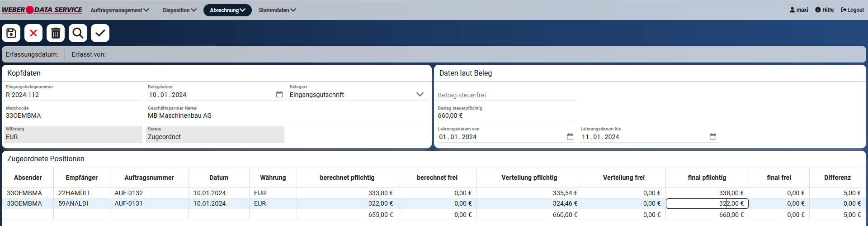Screen dimensions: 868x226
Task: Click the maxi user profile
Action: click(x=799, y=10)
